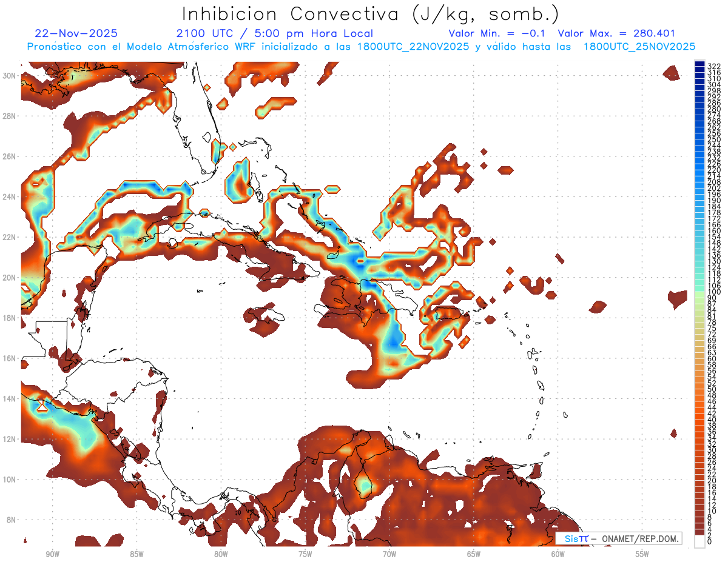
Task: Click the 'Pronostico con el Modelo Atmosferico WRF' line
Action: coord(361,47)
